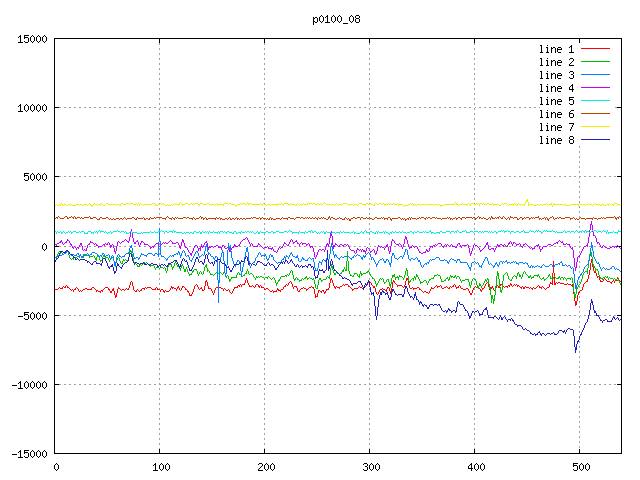Click the yellow legend sample for line 7
640x480 pixels.
click(x=596, y=127)
